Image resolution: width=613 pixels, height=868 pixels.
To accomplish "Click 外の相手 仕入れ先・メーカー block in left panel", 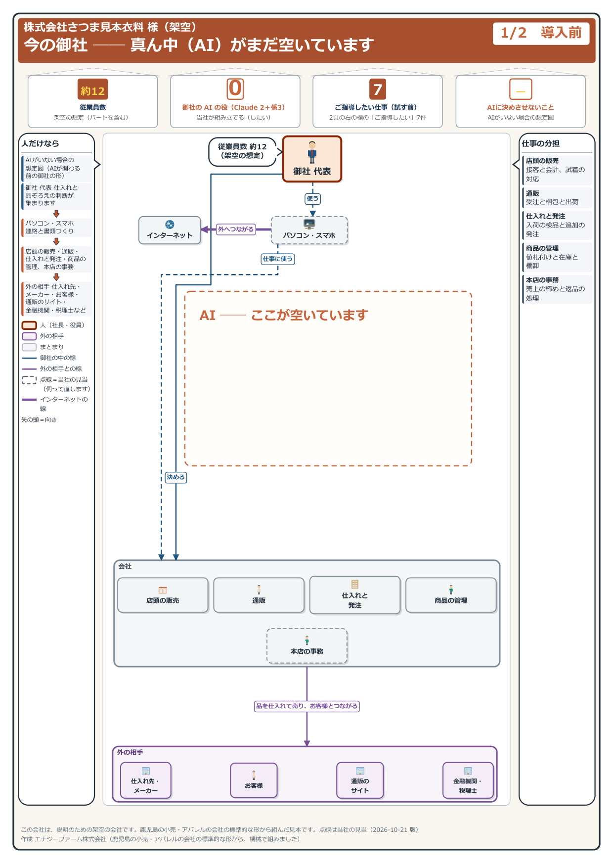I will tap(56, 299).
